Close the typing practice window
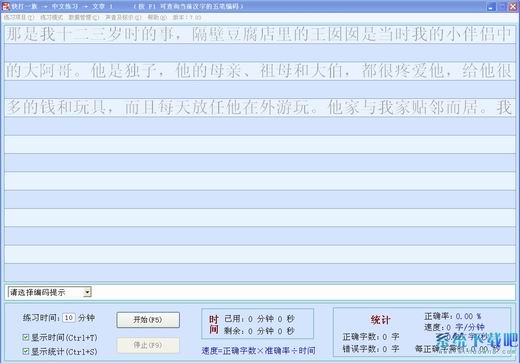 (513, 7)
